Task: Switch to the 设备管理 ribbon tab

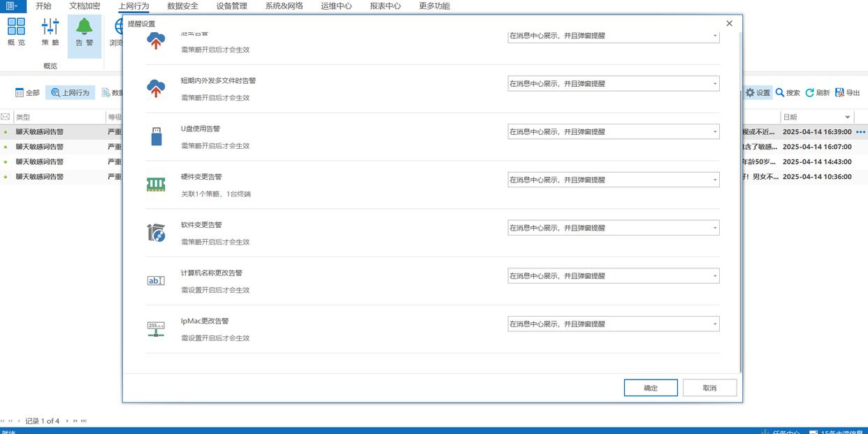Action: click(231, 6)
